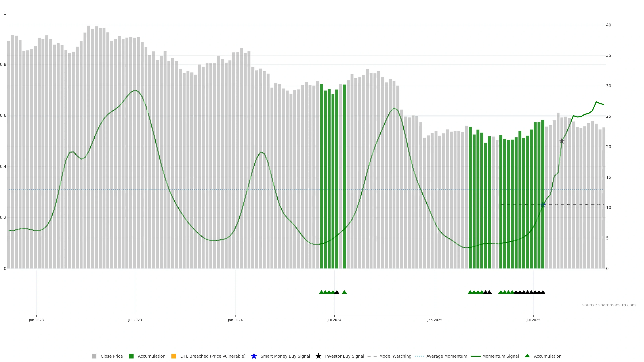Click the green Accumulation triangle in the legend
Viewport: 644px width, 362px height.
[527, 356]
